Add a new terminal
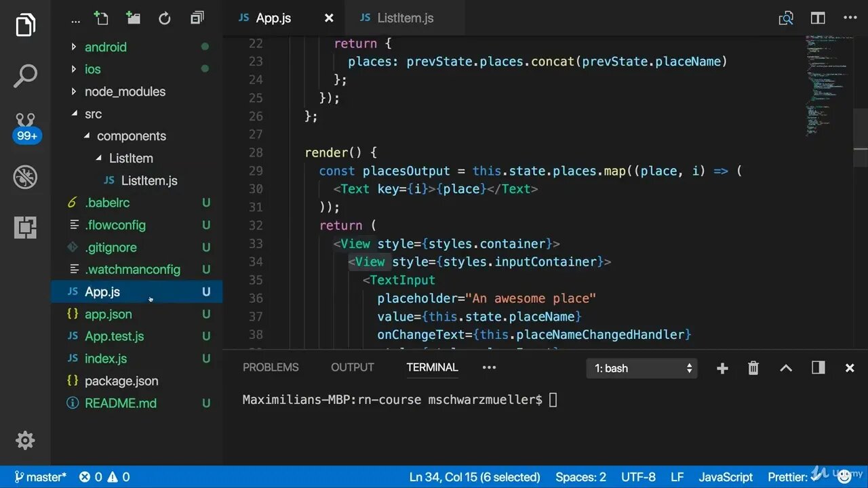Viewport: 868px width, 488px height. pyautogui.click(x=722, y=368)
